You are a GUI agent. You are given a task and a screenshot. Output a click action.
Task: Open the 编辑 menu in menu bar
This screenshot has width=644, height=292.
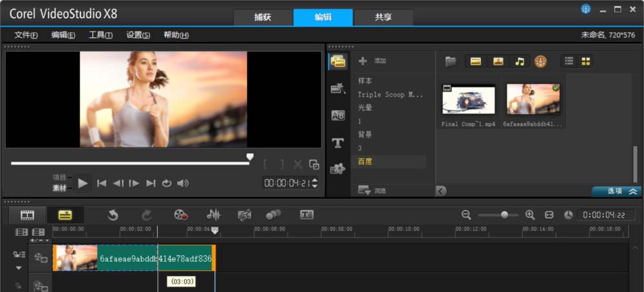pos(63,35)
